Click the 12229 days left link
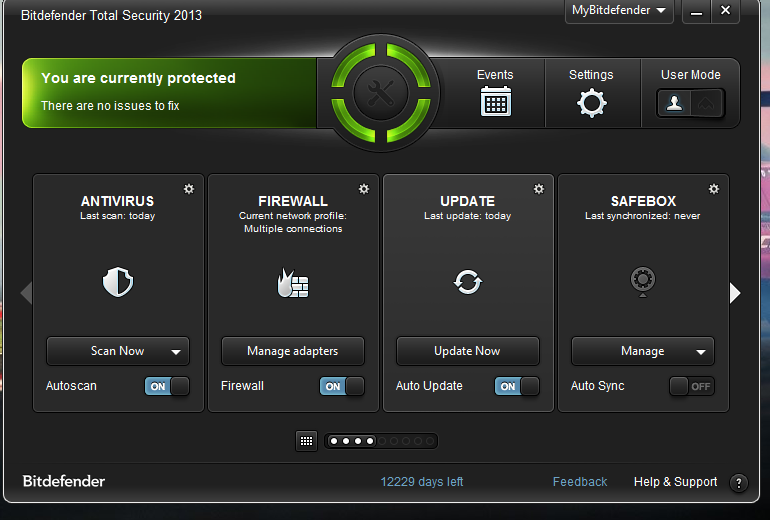This screenshot has width=770, height=520. tap(422, 482)
